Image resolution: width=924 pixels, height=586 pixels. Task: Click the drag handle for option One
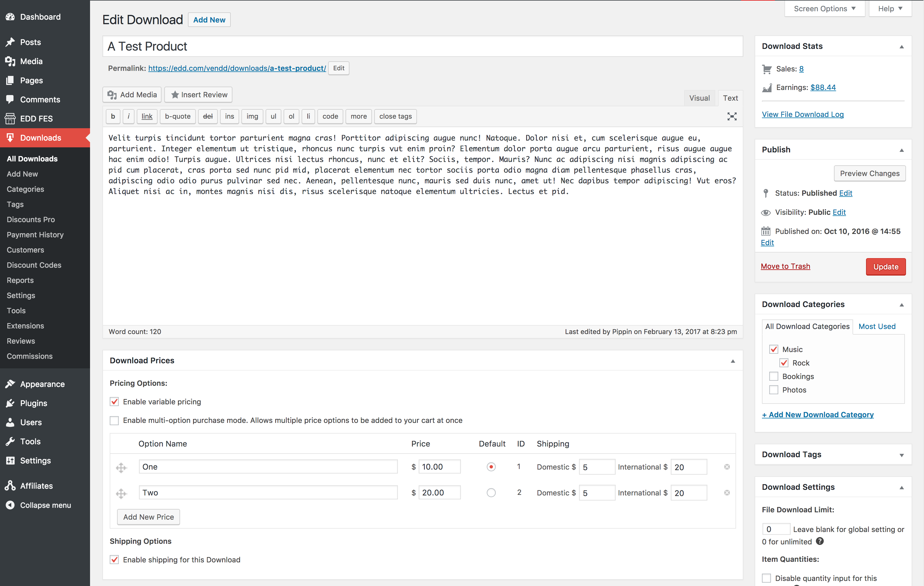coord(121,468)
